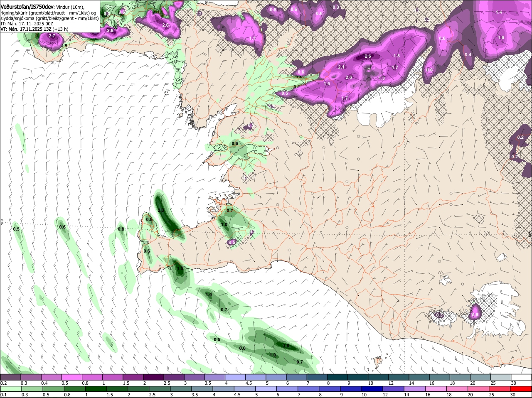The width and height of the screenshot is (532, 398).
Task: Select the purple 2.6 snow value label
Action: (x=368, y=56)
